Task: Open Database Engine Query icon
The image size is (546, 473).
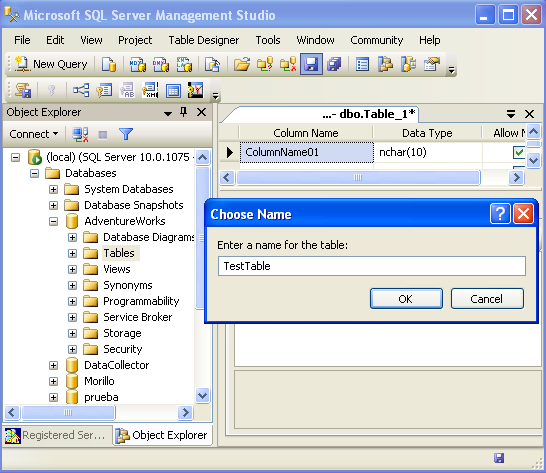Action: (x=109, y=64)
